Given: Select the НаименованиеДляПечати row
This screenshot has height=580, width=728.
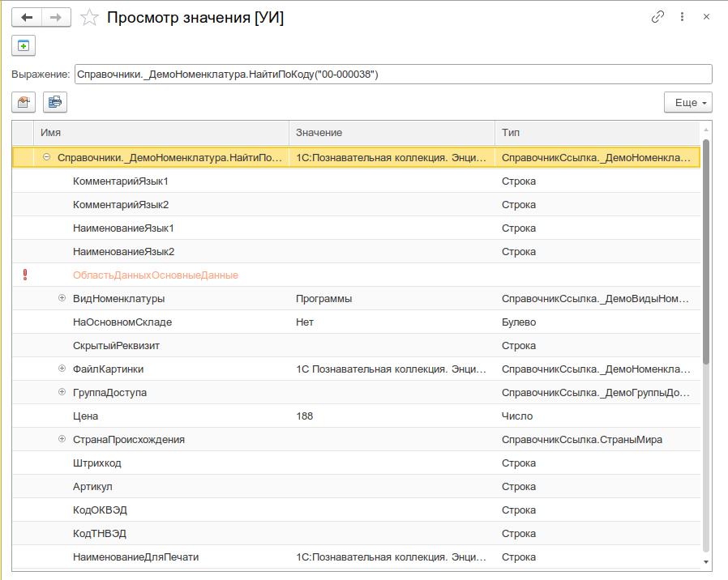Looking at the screenshot, I should pos(356,557).
